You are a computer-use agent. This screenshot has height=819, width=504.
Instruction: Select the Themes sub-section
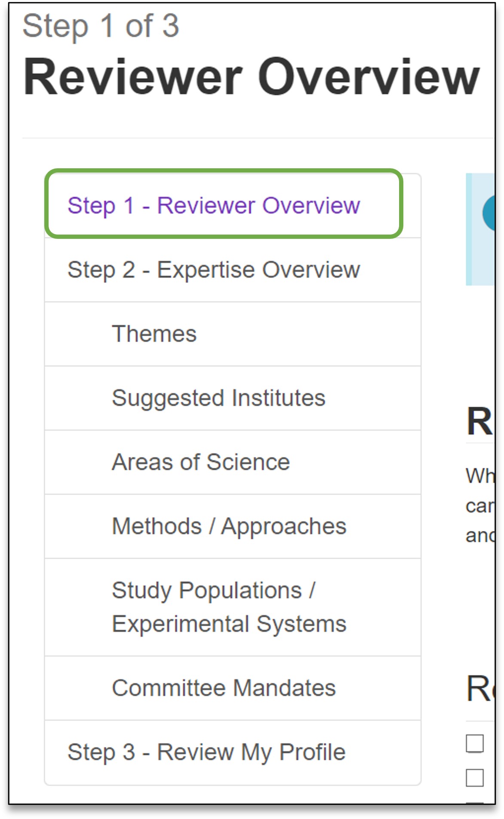click(154, 334)
